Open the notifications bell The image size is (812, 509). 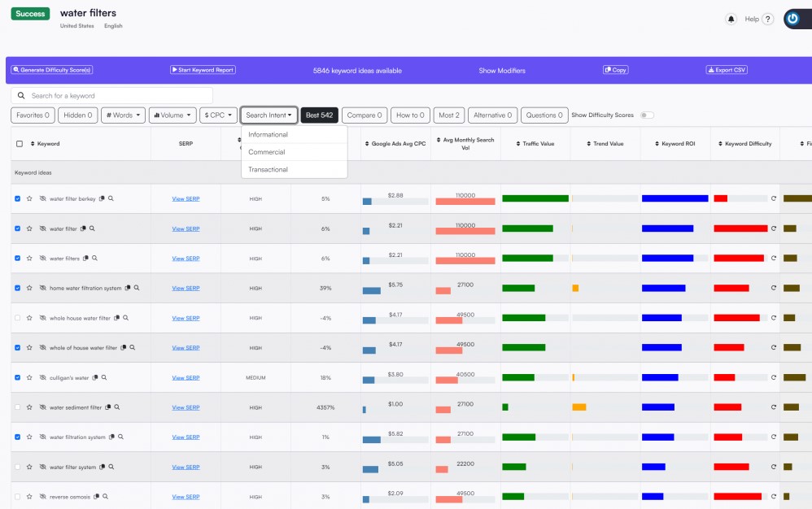click(x=731, y=19)
